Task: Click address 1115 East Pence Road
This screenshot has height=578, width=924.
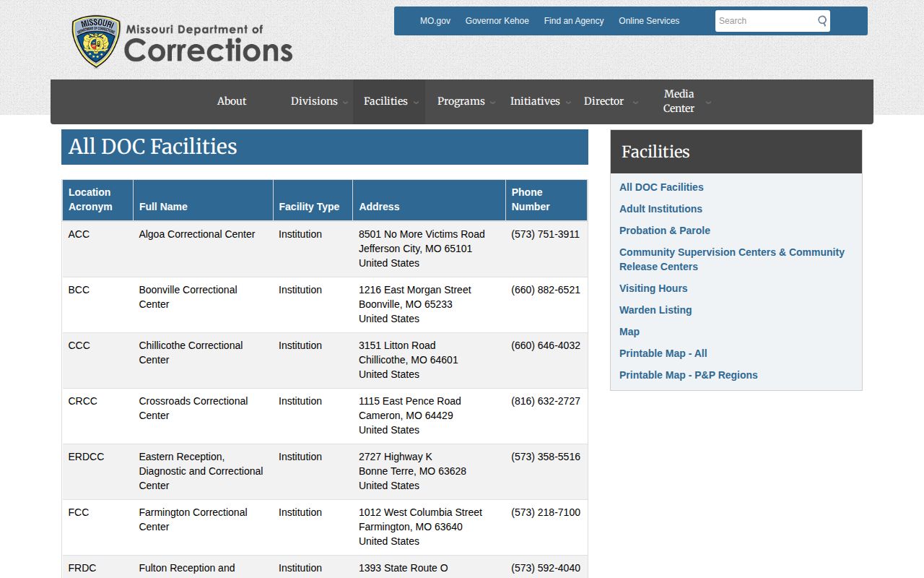Action: pos(410,401)
